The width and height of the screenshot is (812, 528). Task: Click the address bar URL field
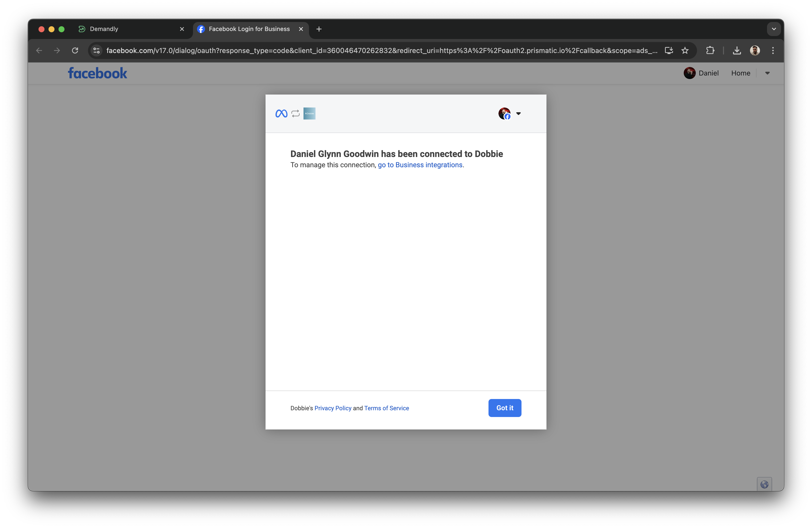(x=375, y=50)
